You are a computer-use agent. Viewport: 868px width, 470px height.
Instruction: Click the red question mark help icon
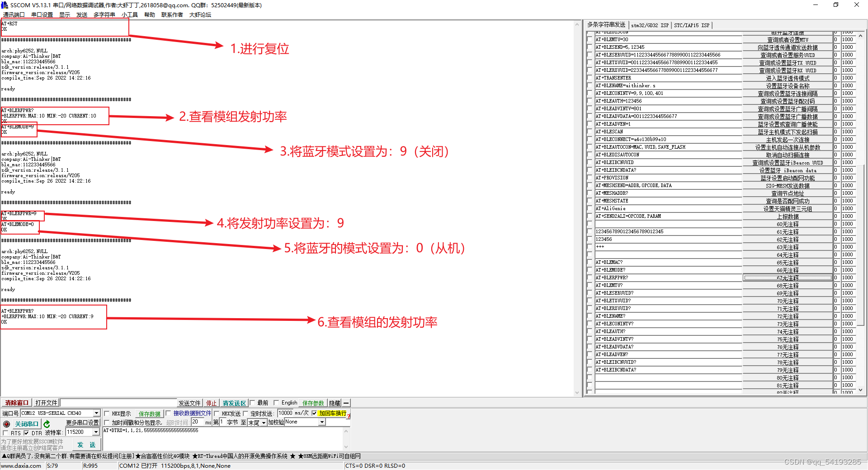349,416
